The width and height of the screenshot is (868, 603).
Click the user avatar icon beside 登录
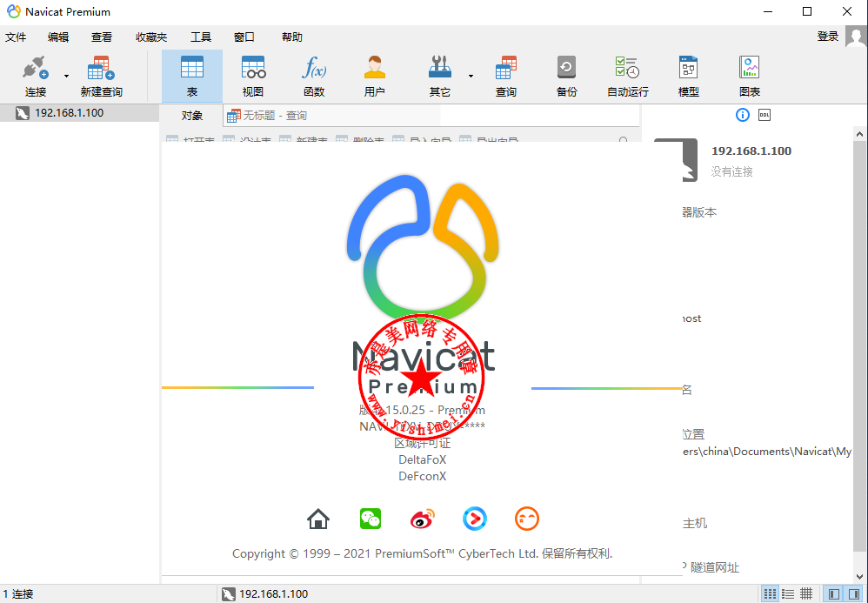tap(856, 37)
